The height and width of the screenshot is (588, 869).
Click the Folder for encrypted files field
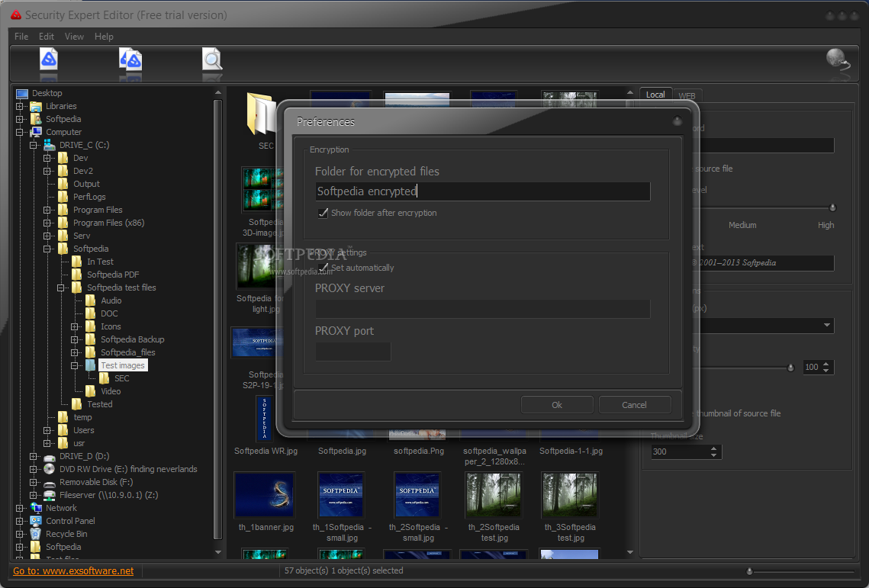click(483, 191)
